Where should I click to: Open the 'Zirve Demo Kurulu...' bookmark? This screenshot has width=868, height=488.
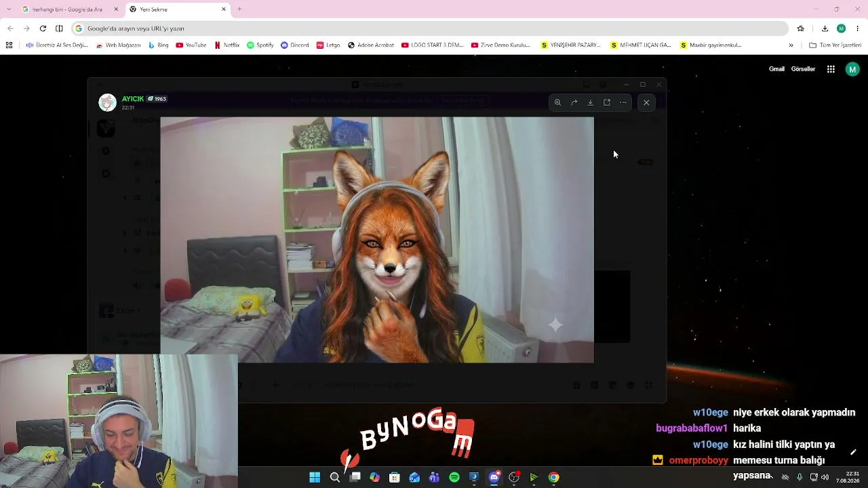click(500, 45)
